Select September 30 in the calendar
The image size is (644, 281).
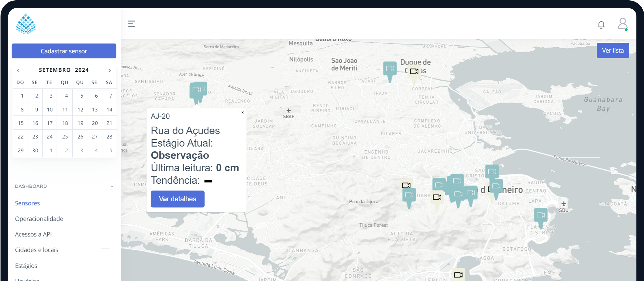pyautogui.click(x=35, y=150)
